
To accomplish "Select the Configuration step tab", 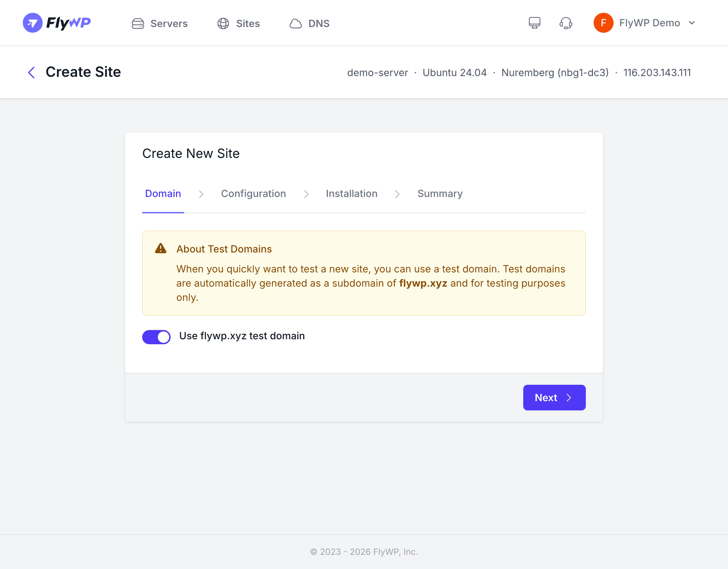I will point(253,193).
